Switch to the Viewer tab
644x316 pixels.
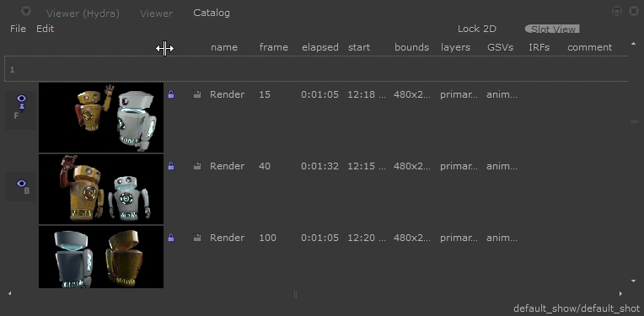point(157,13)
